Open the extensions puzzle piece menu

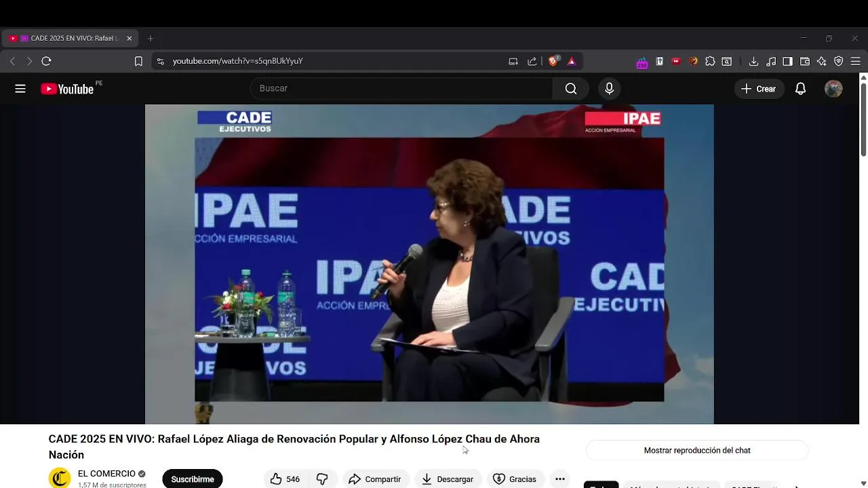pyautogui.click(x=710, y=61)
